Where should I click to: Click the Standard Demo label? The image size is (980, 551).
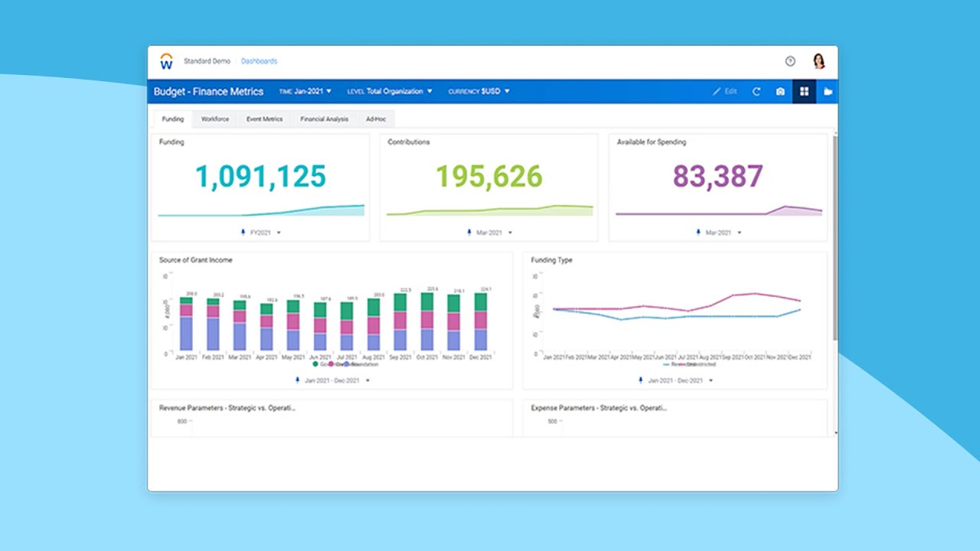click(x=207, y=61)
